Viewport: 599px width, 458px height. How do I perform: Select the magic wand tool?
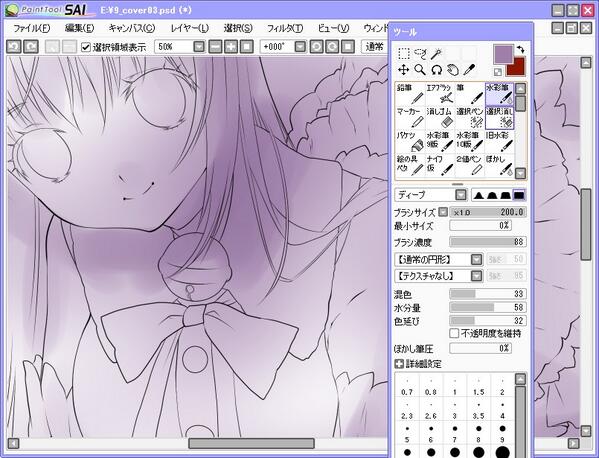click(x=436, y=54)
